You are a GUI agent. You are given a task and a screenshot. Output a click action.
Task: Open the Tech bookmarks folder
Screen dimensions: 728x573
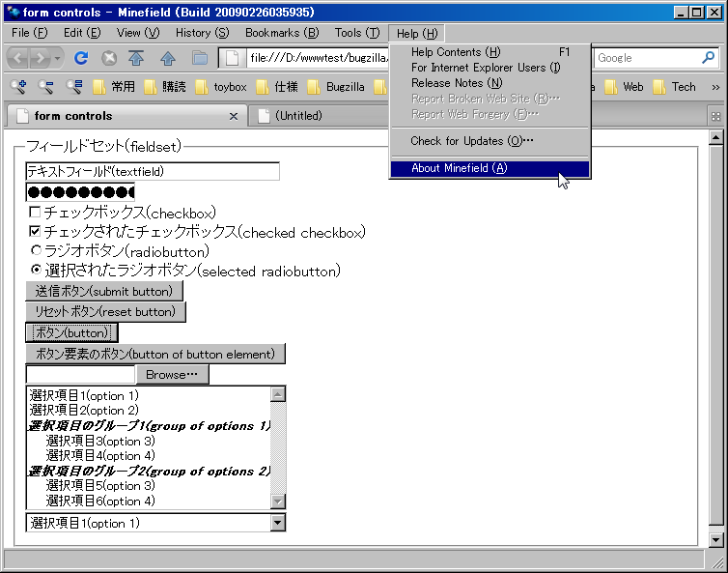pos(674,87)
